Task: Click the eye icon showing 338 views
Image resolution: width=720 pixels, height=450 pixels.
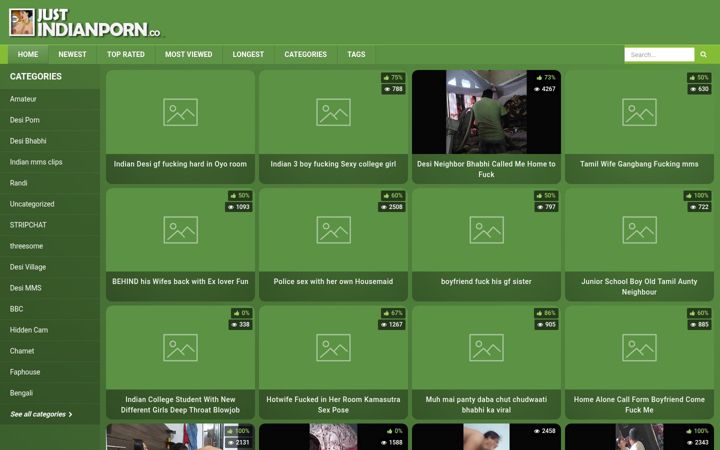Action: (x=234, y=325)
